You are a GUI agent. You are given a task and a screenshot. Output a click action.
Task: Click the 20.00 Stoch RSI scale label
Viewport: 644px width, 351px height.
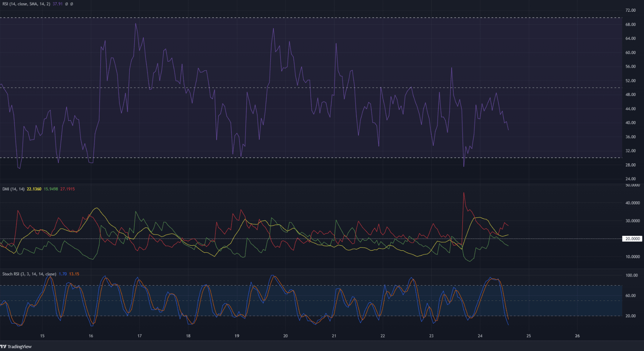tap(630, 316)
